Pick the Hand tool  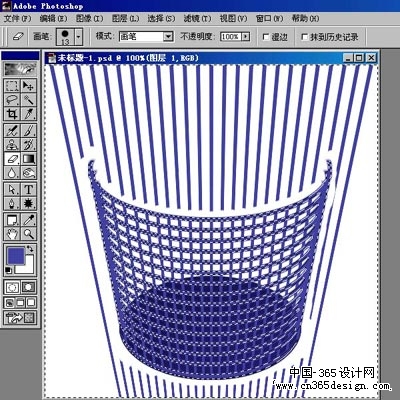(12, 234)
